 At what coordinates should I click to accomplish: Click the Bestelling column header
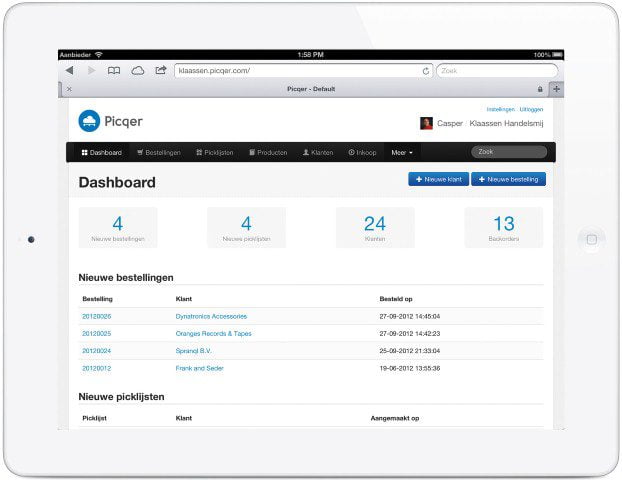[x=97, y=299]
